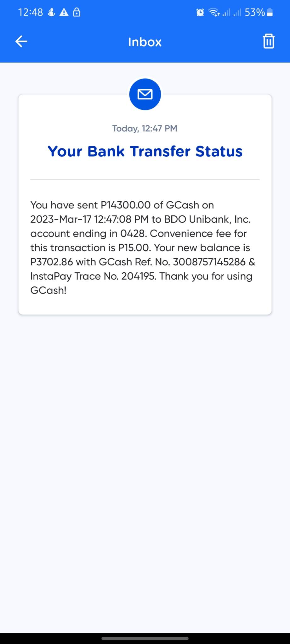Tap the warning triangle status icon
Image resolution: width=290 pixels, height=644 pixels.
pyautogui.click(x=64, y=13)
